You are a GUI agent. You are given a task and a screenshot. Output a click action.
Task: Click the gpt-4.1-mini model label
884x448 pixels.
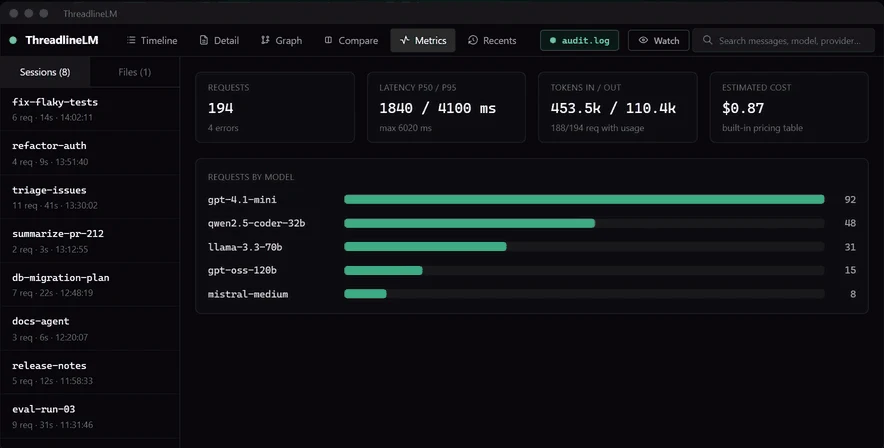tap(242, 199)
